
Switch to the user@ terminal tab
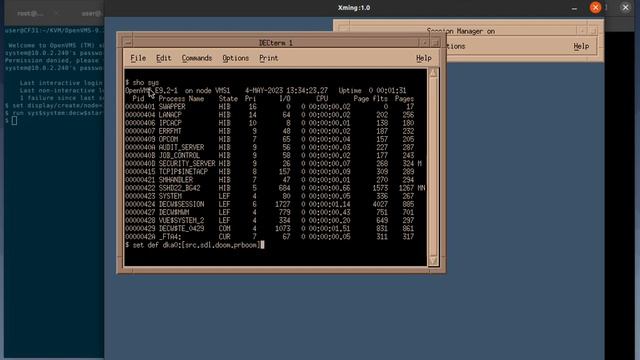92,13
